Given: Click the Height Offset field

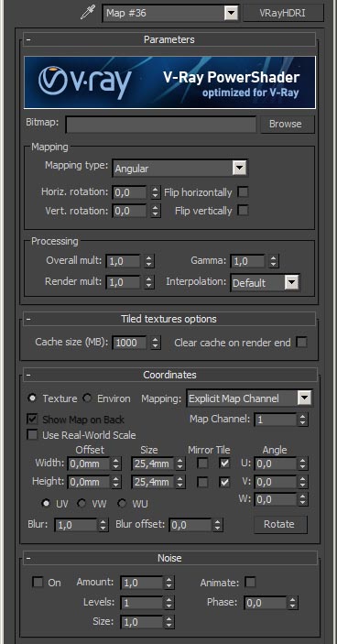Looking at the screenshot, I should [x=89, y=482].
